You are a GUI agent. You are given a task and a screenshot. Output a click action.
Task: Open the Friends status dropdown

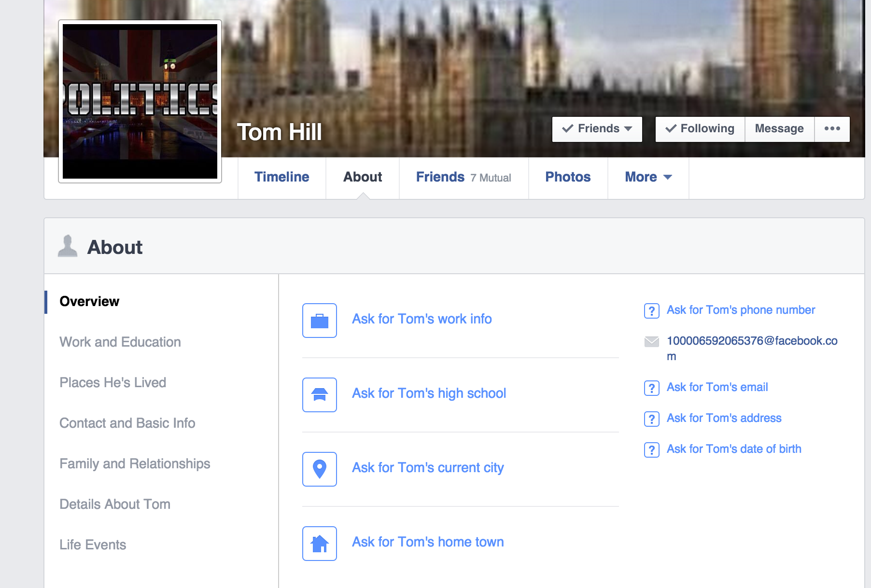pos(597,129)
